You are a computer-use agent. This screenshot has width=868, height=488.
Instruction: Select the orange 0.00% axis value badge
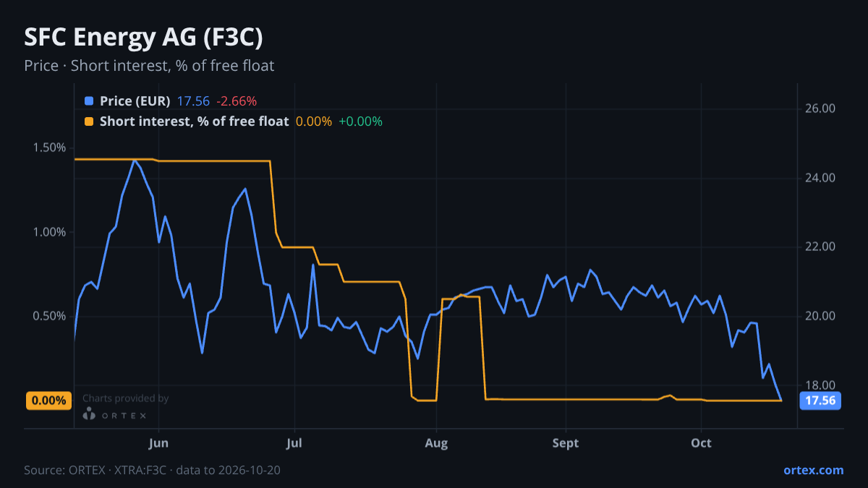[x=49, y=401]
